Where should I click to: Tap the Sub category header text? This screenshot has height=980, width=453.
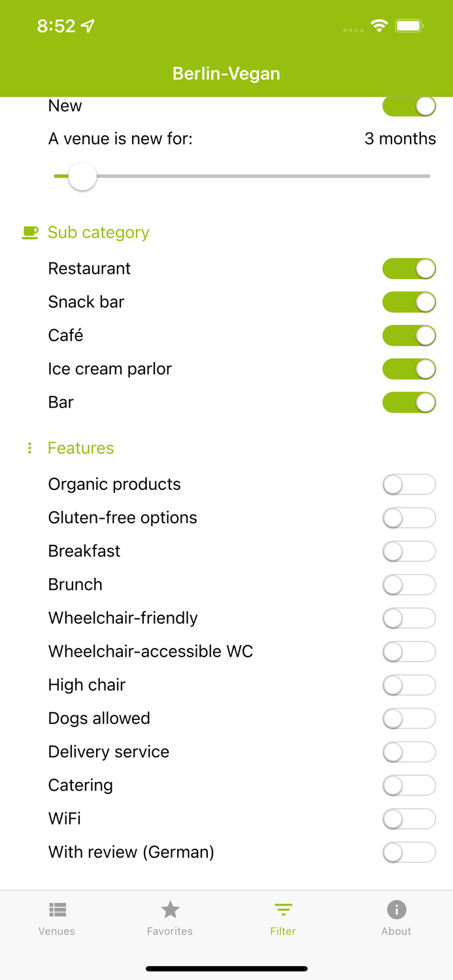(x=99, y=233)
